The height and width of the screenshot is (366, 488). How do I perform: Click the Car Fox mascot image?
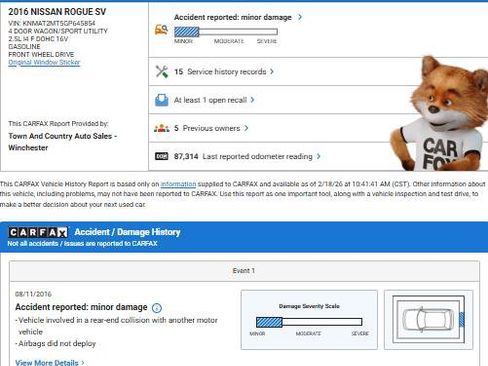(439, 113)
